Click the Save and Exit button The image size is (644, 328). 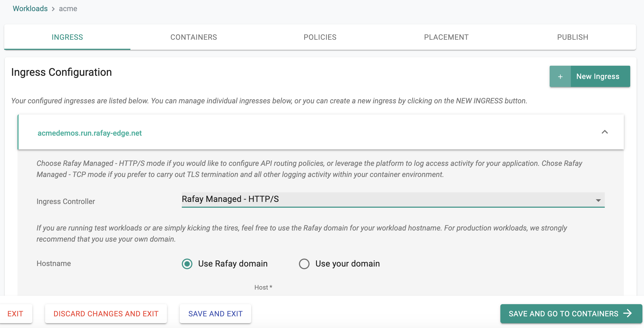tap(215, 314)
